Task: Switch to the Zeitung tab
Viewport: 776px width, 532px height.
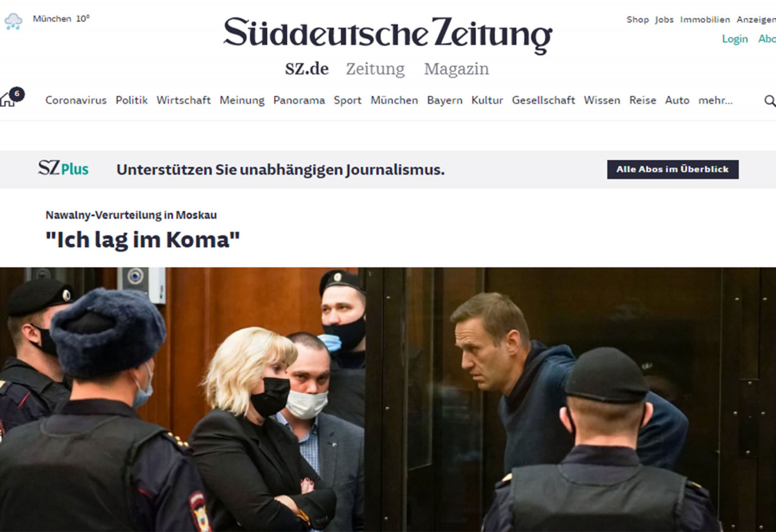Action: (375, 69)
